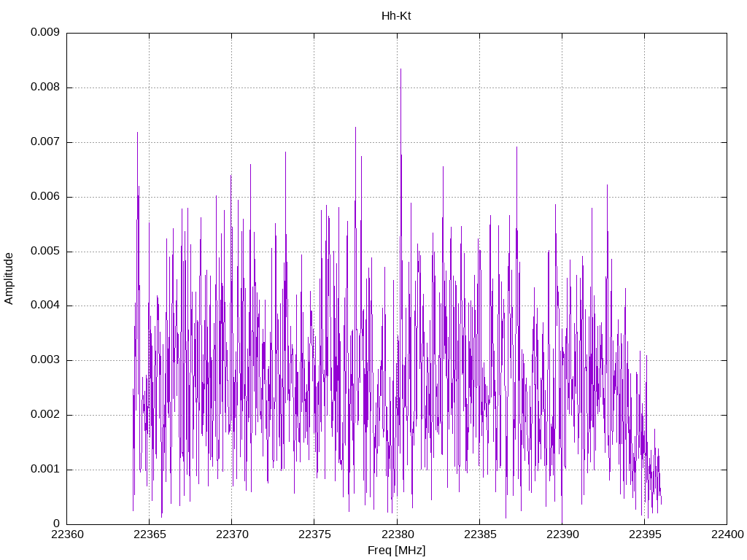Click the y-axis label "Amplitude"
The height and width of the screenshot is (560, 747).
[x=9, y=279]
